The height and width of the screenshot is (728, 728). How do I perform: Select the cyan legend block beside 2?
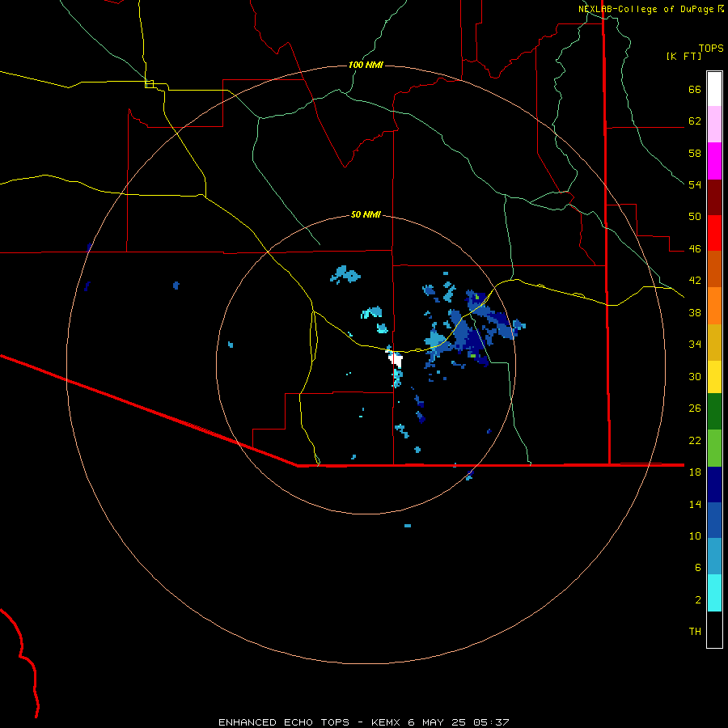click(x=714, y=593)
